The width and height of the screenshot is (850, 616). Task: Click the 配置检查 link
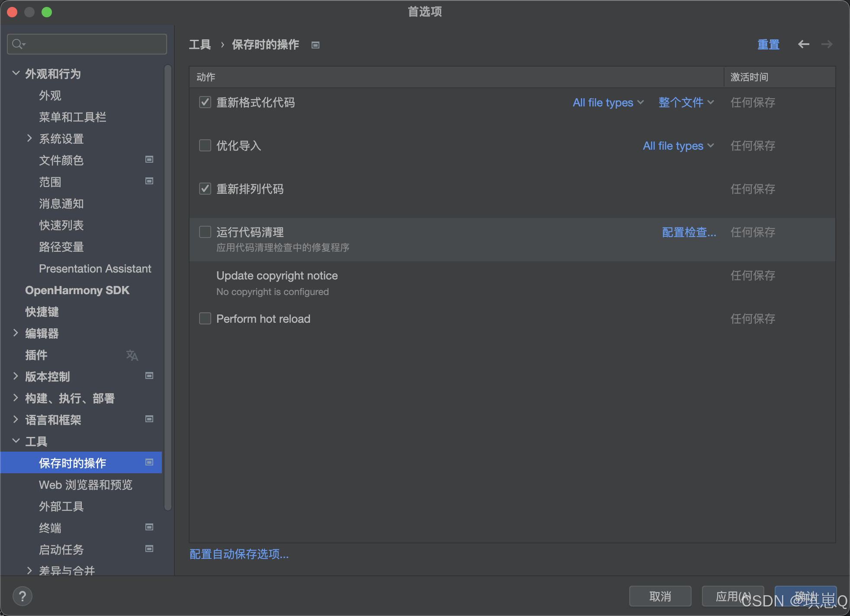689,232
